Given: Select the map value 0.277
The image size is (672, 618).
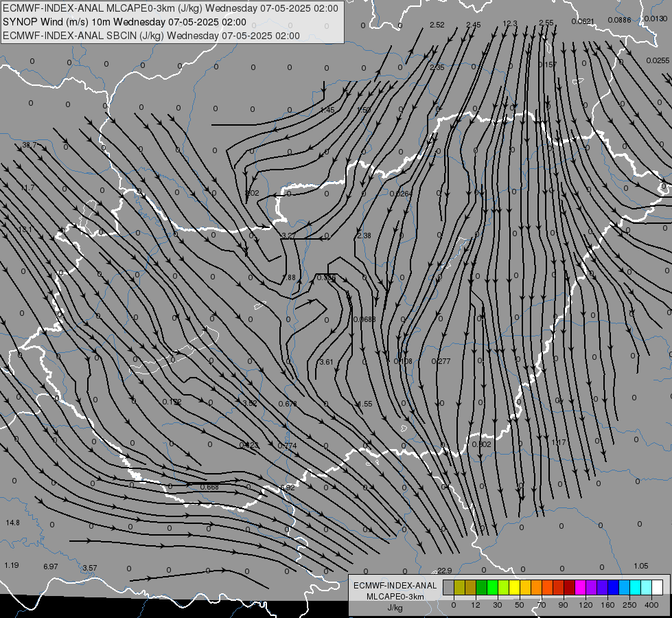Looking at the screenshot, I should (441, 361).
